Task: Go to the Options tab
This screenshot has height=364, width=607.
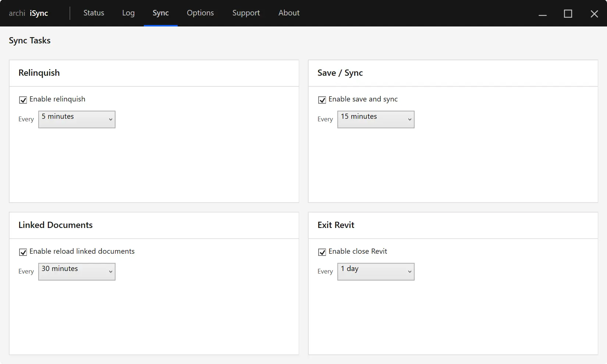Action: [x=200, y=13]
